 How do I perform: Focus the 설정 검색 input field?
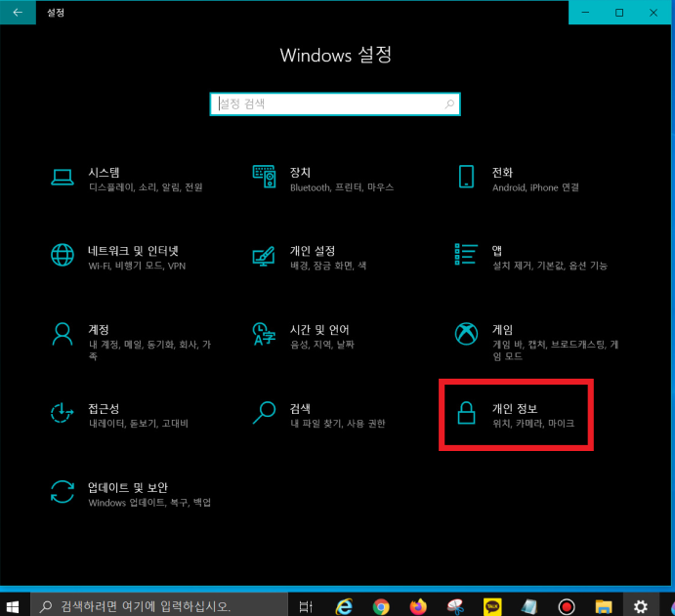pos(335,103)
